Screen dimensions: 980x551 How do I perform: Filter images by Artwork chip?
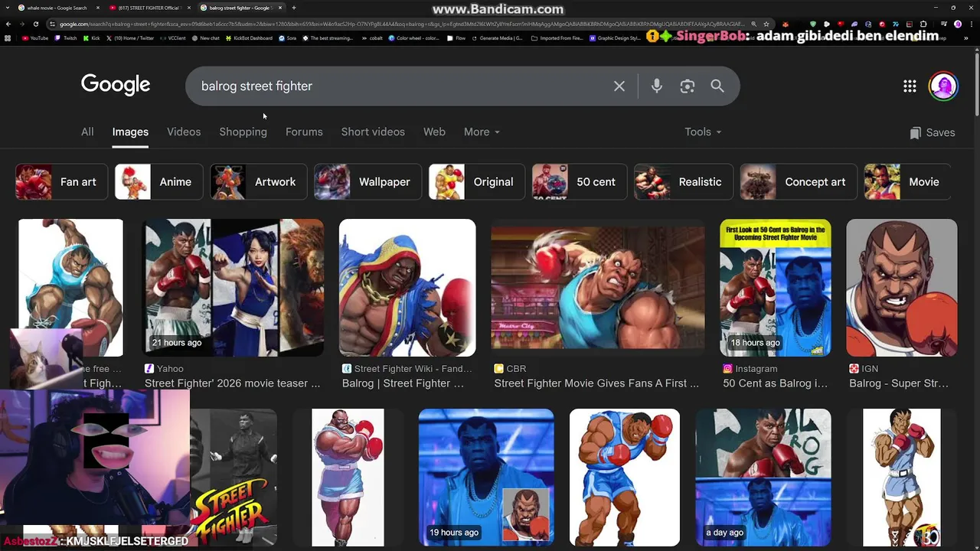[259, 182]
